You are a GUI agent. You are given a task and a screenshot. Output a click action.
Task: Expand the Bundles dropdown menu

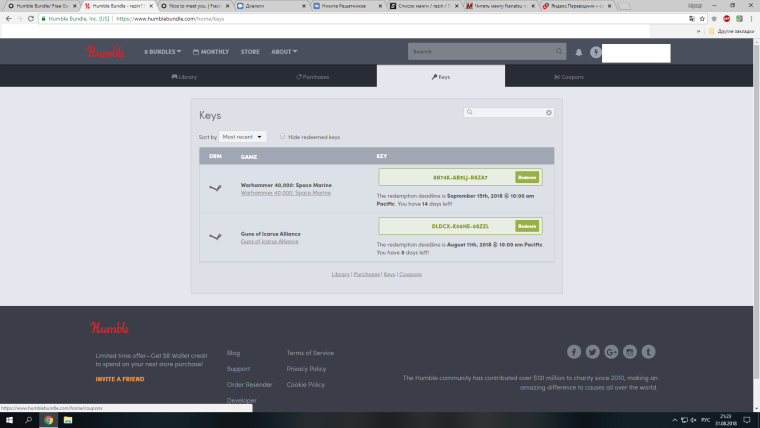(162, 51)
